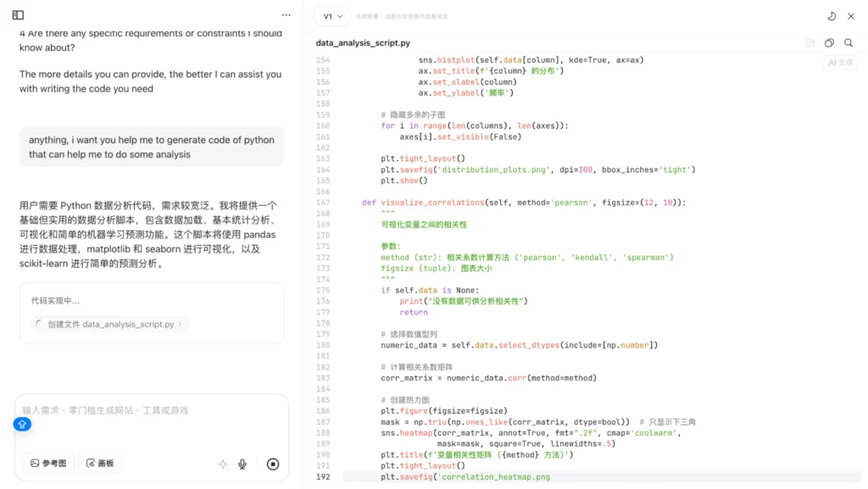Click the AI 生成 badge
868x489 pixels.
click(x=839, y=62)
